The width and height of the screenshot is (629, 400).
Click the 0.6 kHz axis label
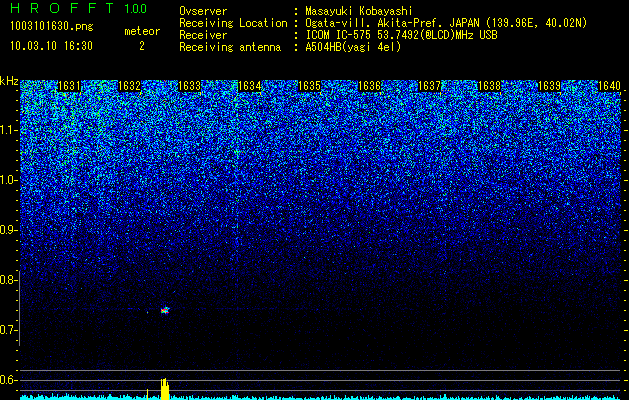click(7, 380)
